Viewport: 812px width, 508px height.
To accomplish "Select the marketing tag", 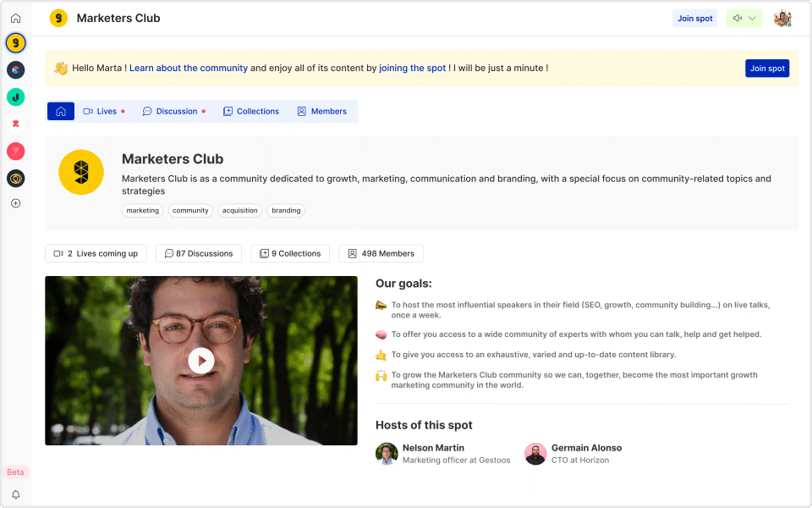I will pos(142,211).
